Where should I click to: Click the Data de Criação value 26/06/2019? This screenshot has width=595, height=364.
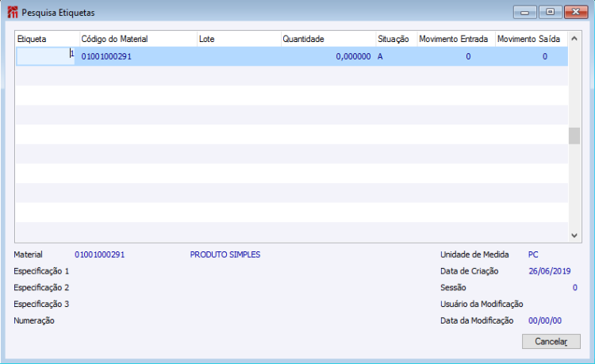point(550,271)
